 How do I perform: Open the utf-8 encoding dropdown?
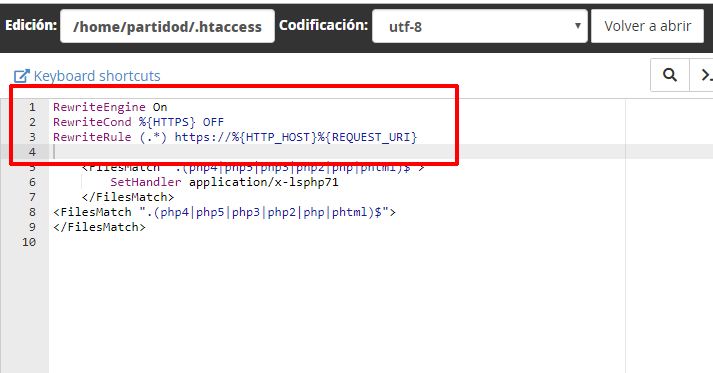pos(480,26)
